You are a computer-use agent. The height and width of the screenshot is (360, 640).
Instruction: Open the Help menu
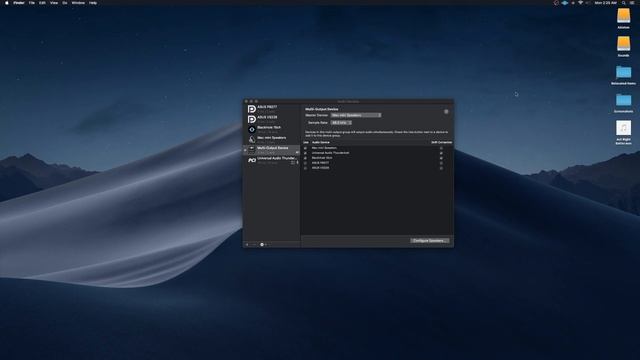[x=93, y=3]
